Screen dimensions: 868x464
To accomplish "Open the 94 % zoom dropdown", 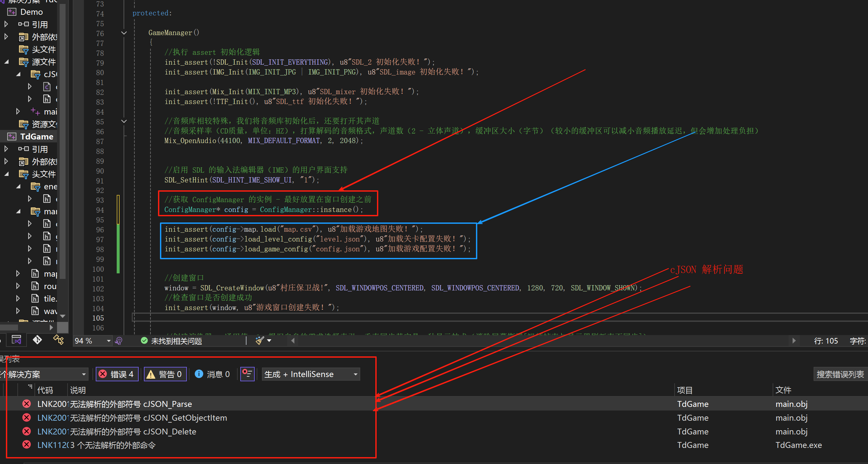I will point(108,341).
